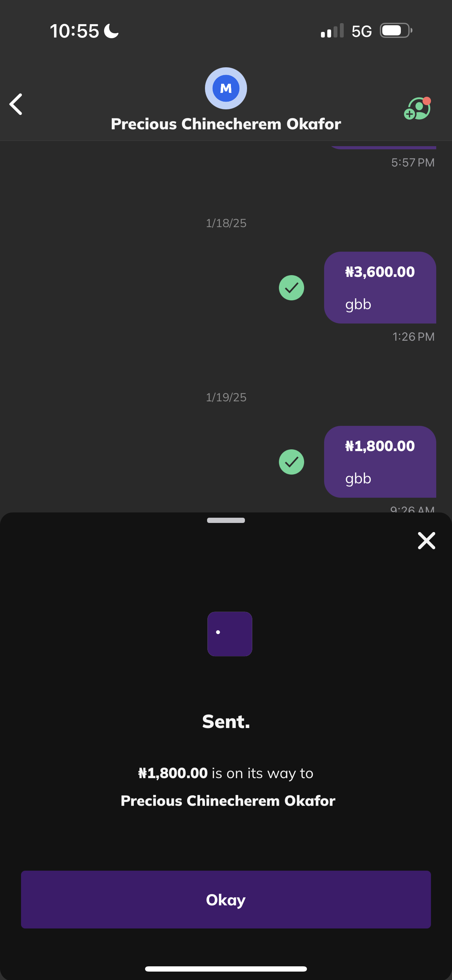This screenshot has width=452, height=980.
Task: Tap the Precious Chinecherem Okafor header name
Action: 226,124
